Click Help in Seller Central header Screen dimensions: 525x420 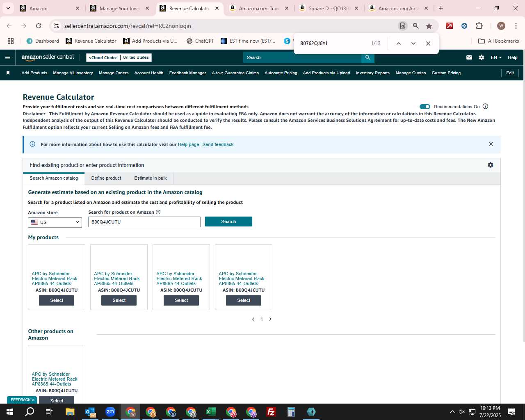click(513, 57)
